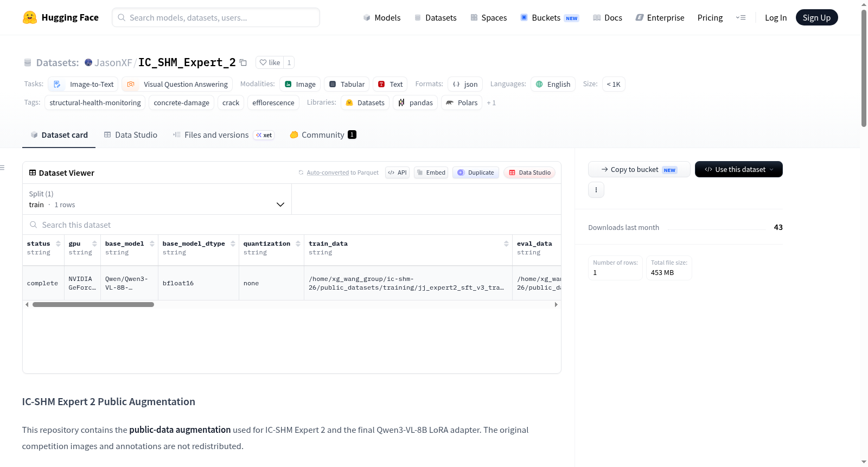Open Spaces in the top navigation
This screenshot has width=868, height=467.
[x=489, y=17]
